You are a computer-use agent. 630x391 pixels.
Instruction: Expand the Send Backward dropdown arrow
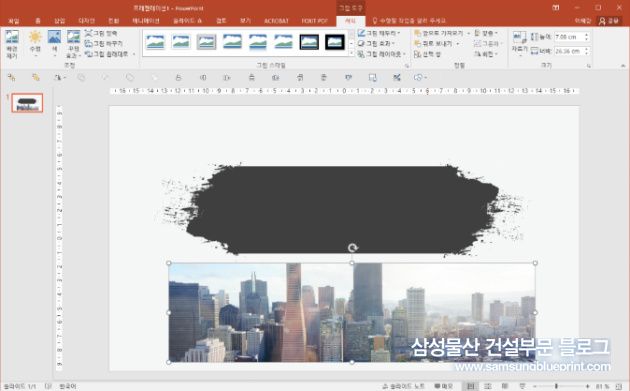[x=458, y=43]
